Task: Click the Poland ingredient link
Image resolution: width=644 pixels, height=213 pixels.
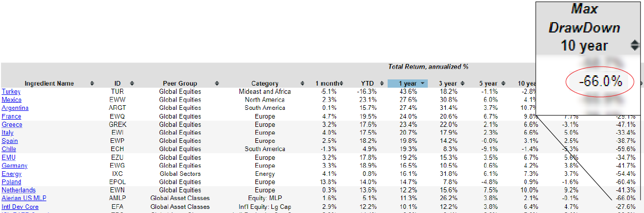Action: point(11,182)
